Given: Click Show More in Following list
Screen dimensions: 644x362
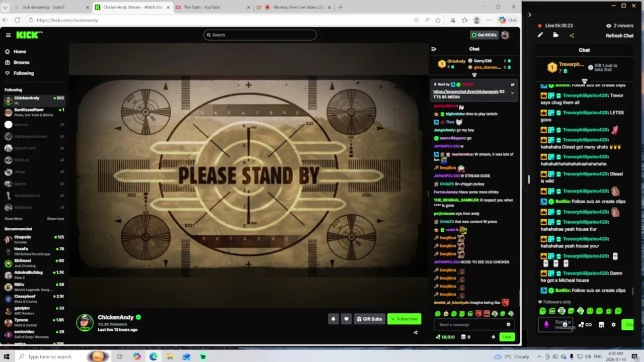Looking at the screenshot, I should pyautogui.click(x=14, y=219).
